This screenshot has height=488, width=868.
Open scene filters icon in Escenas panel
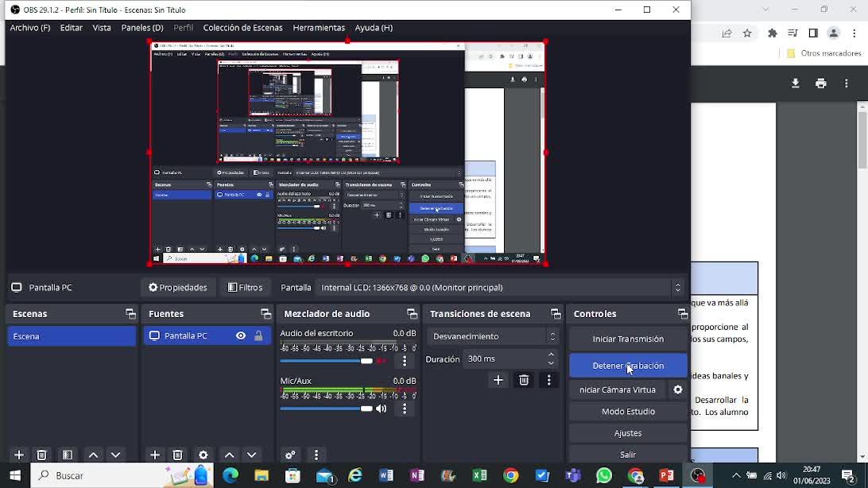[68, 455]
